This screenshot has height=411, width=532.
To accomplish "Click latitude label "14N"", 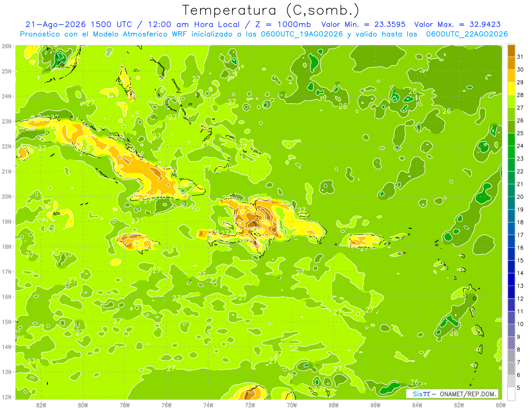I will 7,347.
